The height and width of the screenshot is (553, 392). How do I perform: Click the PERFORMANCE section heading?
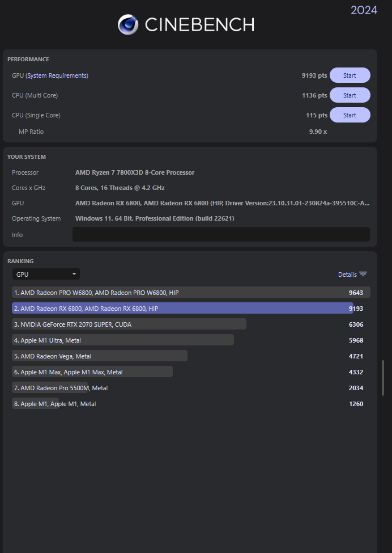pos(28,59)
